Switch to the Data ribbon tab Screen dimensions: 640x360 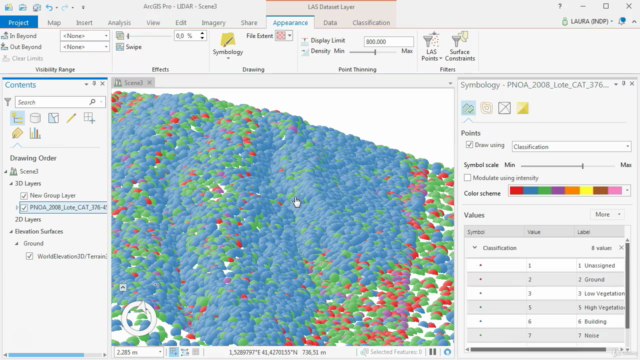(x=330, y=22)
